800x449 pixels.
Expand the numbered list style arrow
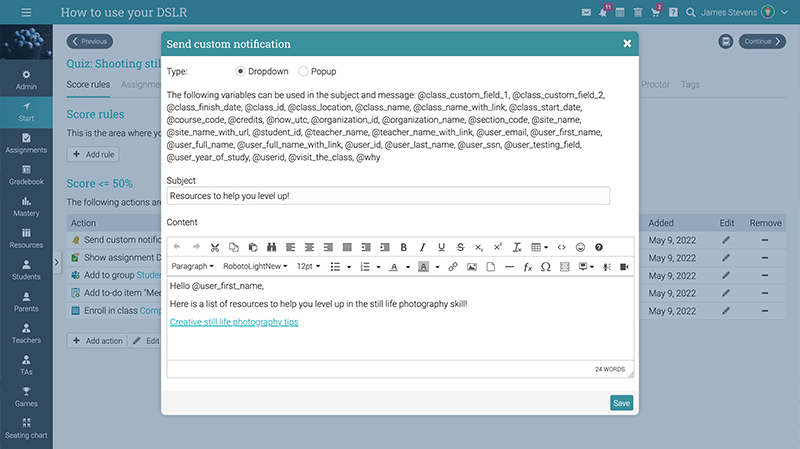[379, 267]
